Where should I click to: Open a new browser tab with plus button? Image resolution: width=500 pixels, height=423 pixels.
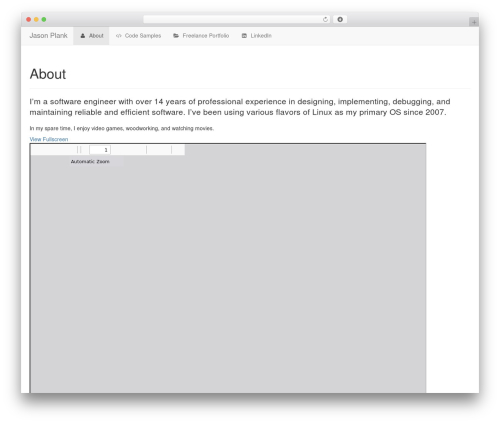coord(474,22)
